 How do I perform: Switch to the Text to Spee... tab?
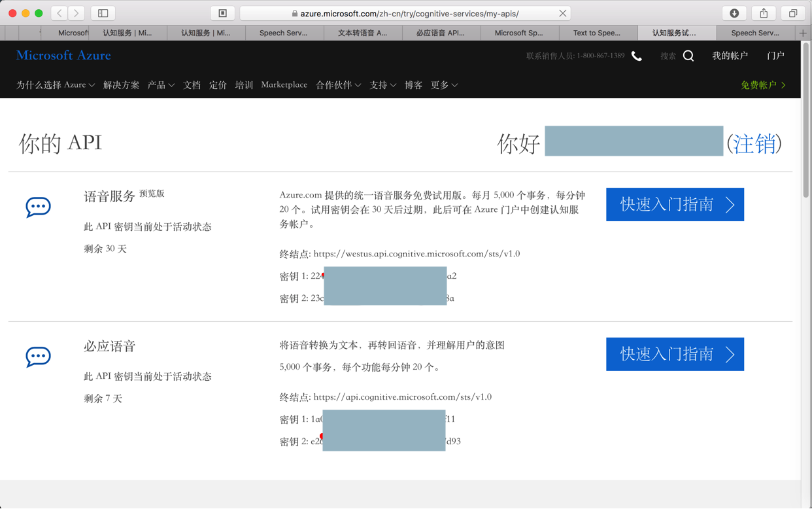click(598, 33)
